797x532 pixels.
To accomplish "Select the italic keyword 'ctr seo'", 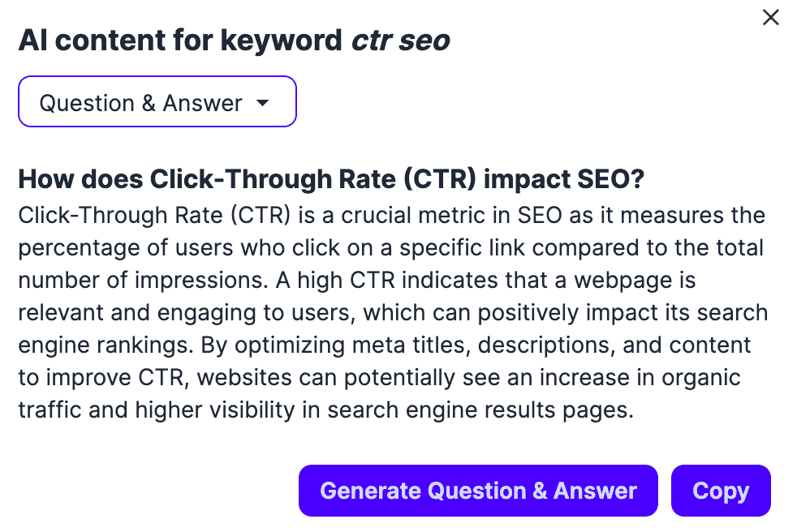I will [400, 41].
